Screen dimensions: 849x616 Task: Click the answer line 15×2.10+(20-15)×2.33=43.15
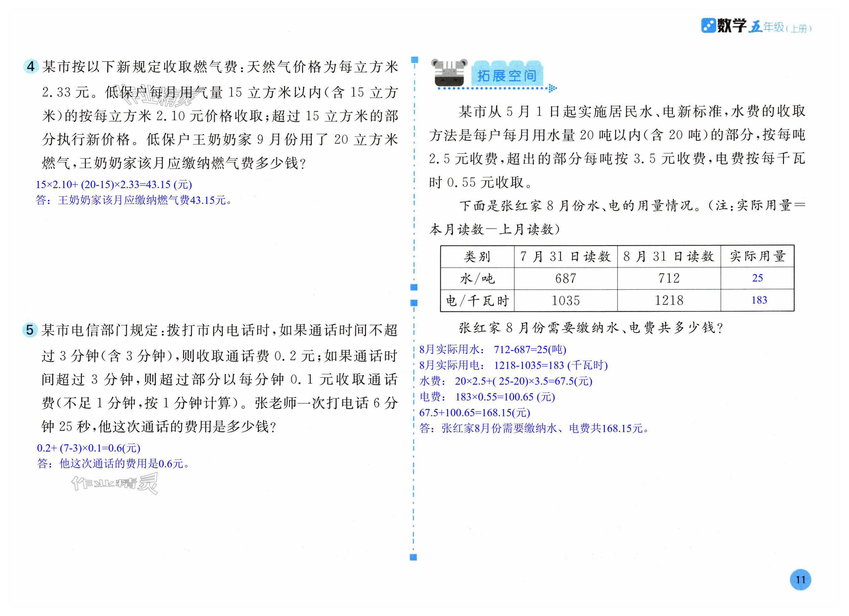(x=114, y=185)
